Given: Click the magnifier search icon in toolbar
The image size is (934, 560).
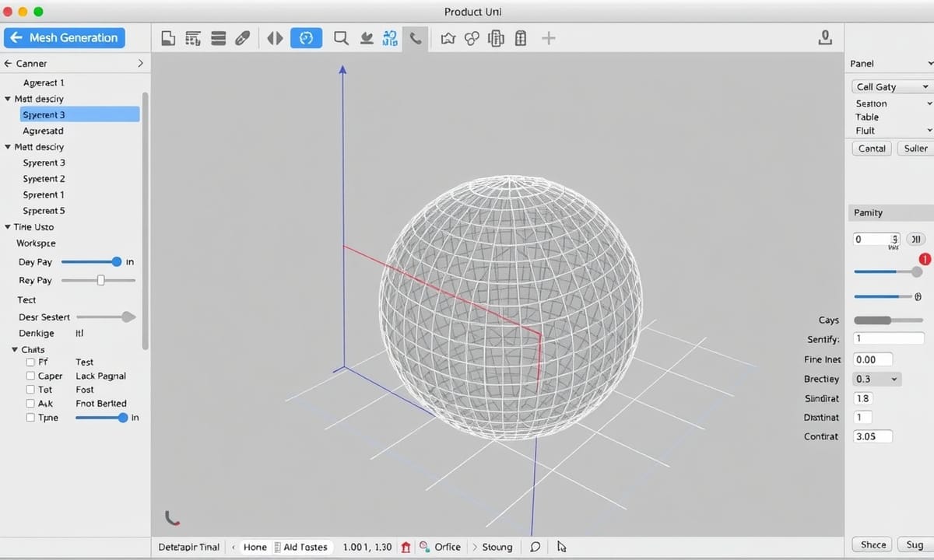Looking at the screenshot, I should tap(340, 38).
